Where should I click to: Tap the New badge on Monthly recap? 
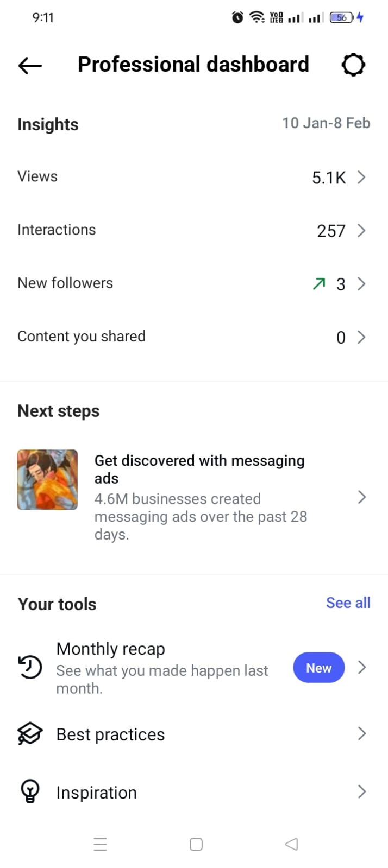[318, 668]
